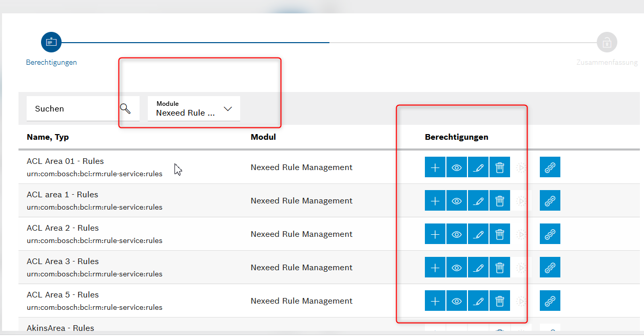Click the padlock progress indicator at top right
The image size is (644, 336).
tap(607, 42)
